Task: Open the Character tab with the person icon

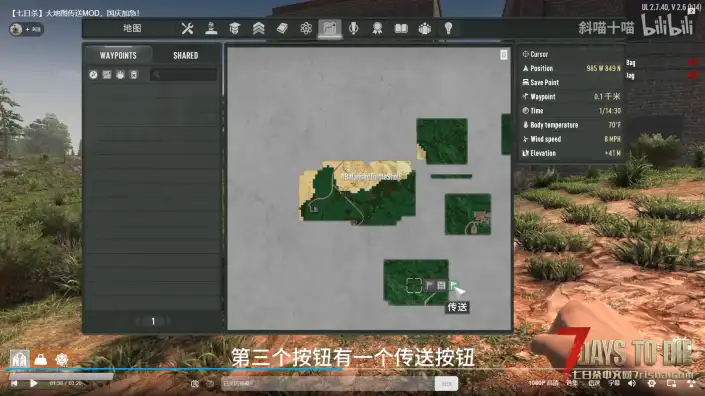Action: [x=211, y=28]
